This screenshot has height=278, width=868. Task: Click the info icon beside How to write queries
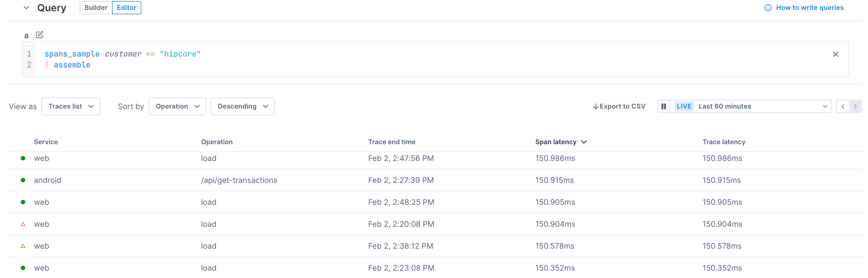[768, 8]
